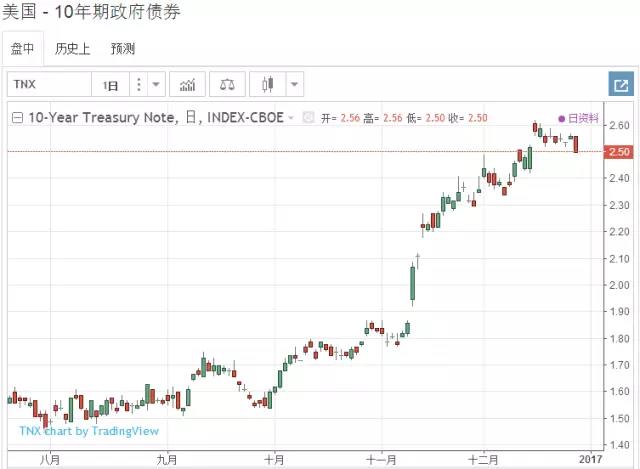Expand the chart style dropdown arrow
Viewport: 640px width, 469px height.
[x=295, y=84]
